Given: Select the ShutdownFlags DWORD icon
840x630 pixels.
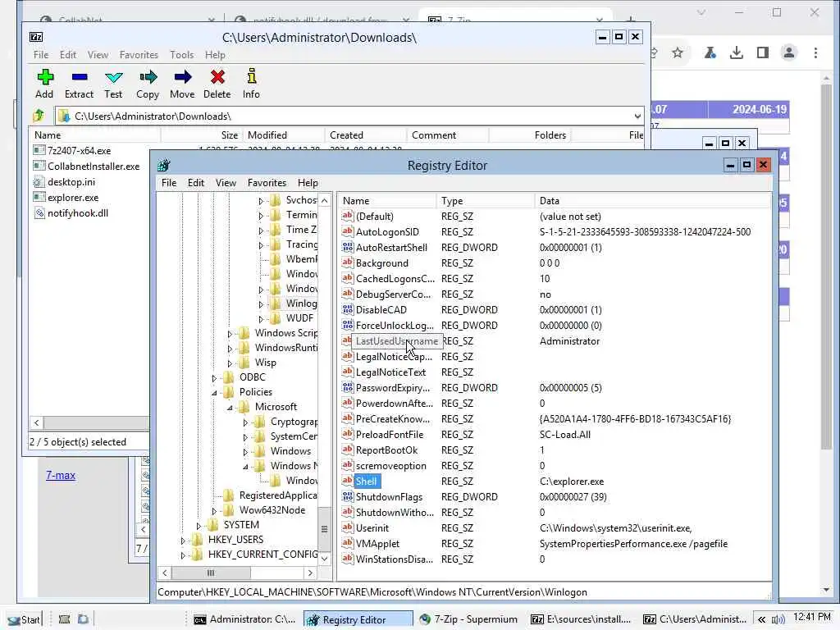Looking at the screenshot, I should (x=347, y=496).
